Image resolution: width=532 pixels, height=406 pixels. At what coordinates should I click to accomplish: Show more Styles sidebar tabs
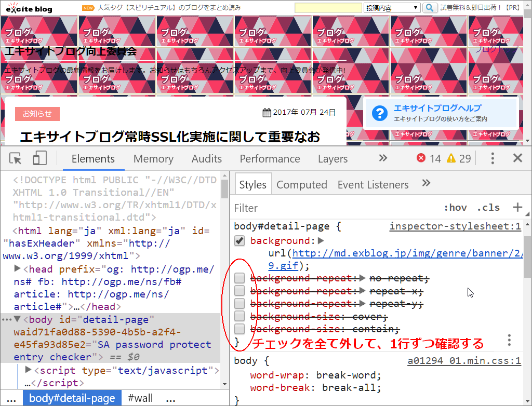point(426,183)
